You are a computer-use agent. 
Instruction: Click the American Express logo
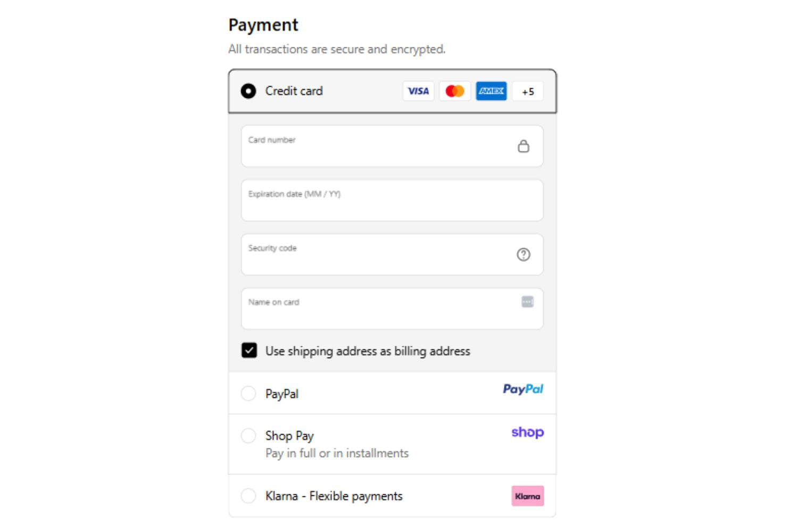[x=491, y=92]
